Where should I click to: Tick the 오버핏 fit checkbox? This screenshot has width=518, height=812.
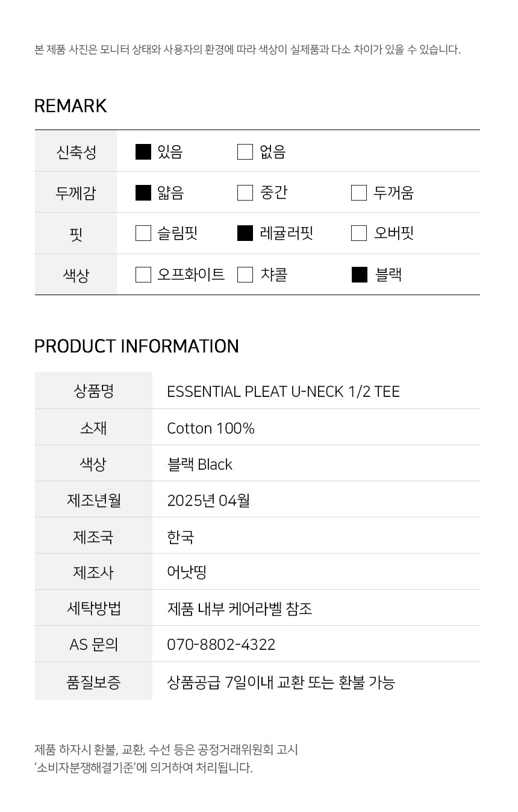click(x=359, y=233)
